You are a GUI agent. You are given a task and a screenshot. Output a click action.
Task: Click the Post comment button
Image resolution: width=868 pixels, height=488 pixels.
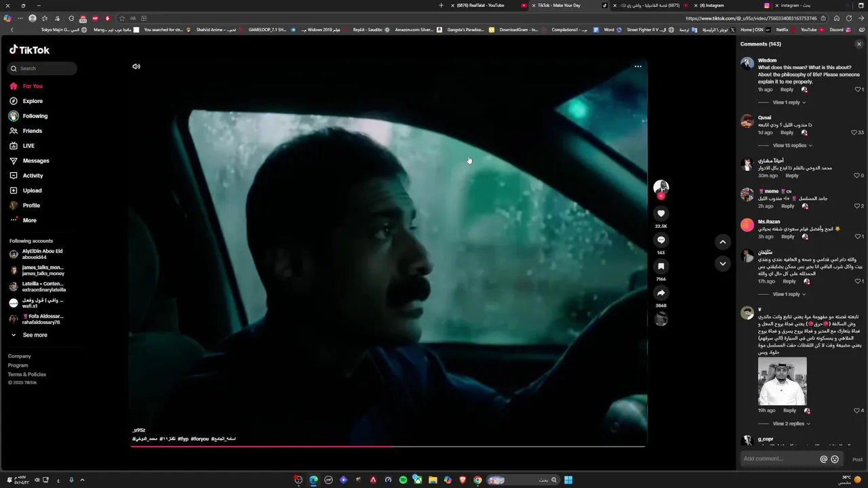[x=857, y=460]
